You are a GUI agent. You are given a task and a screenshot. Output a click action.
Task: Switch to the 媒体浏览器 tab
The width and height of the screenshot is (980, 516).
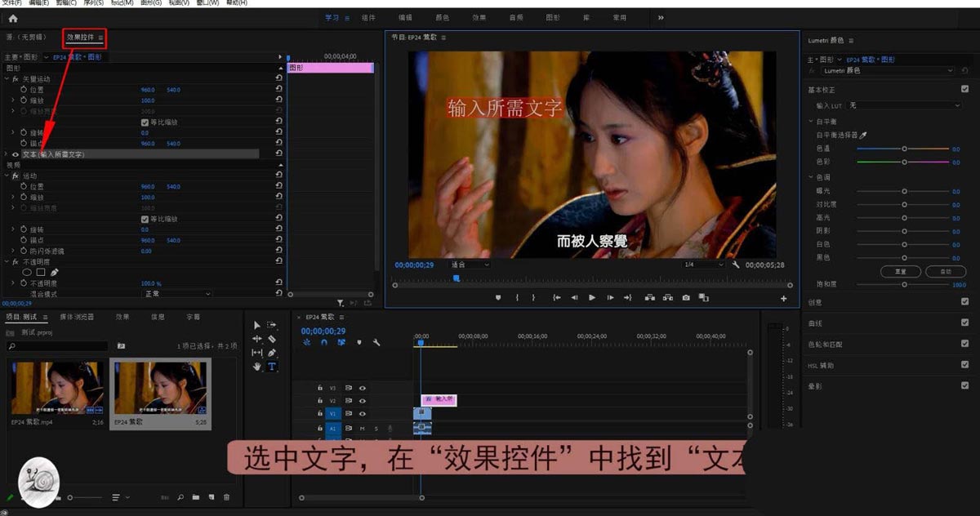[77, 317]
